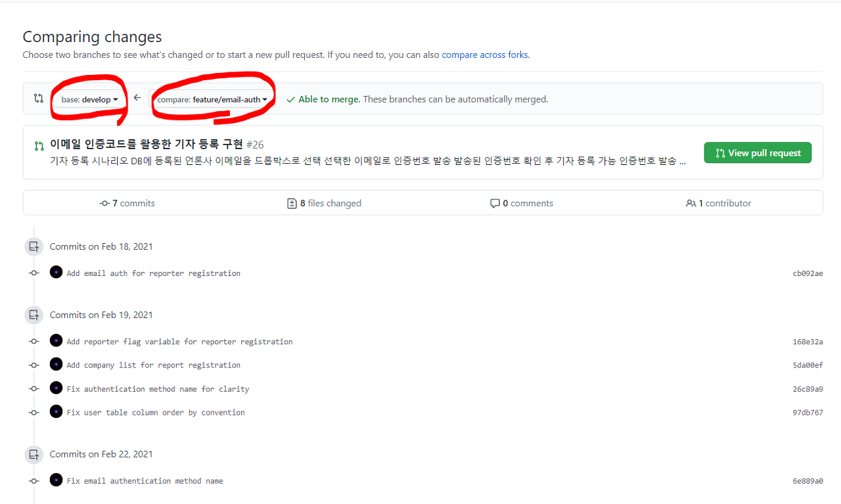
Task: Click the pull request number #26
Action: coord(255,145)
